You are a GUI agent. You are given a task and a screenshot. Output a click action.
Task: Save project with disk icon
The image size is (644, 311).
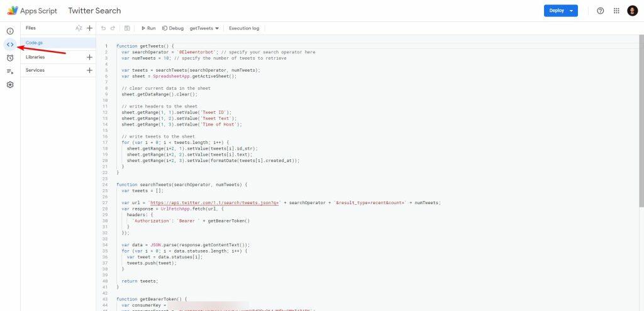[x=127, y=28]
